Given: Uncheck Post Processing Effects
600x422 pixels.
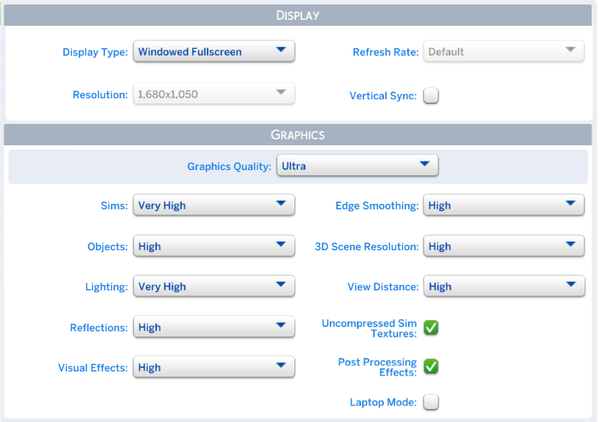Looking at the screenshot, I should (x=431, y=366).
